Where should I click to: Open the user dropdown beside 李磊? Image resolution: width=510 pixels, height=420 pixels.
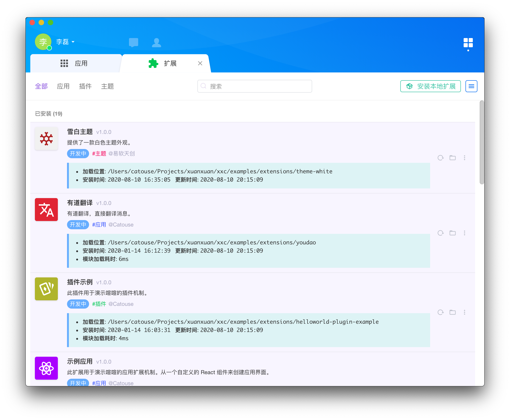click(x=73, y=42)
